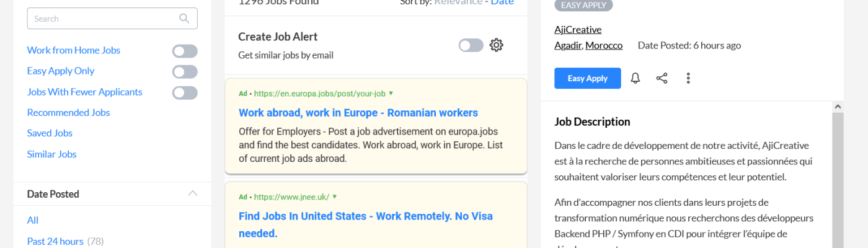Image resolution: width=868 pixels, height=248 pixels.
Task: Toggle Work from Home Jobs switch
Action: pos(185,51)
